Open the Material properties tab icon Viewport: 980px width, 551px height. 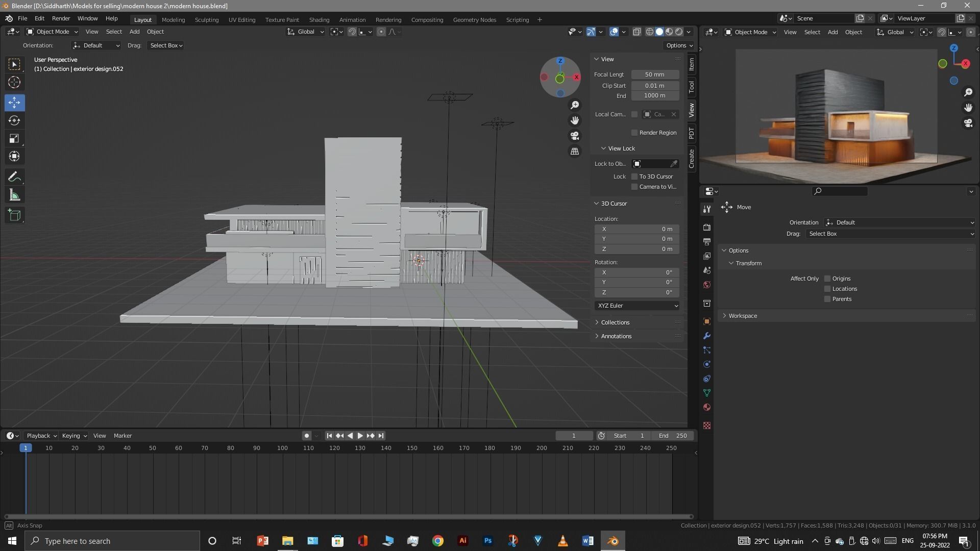[707, 407]
